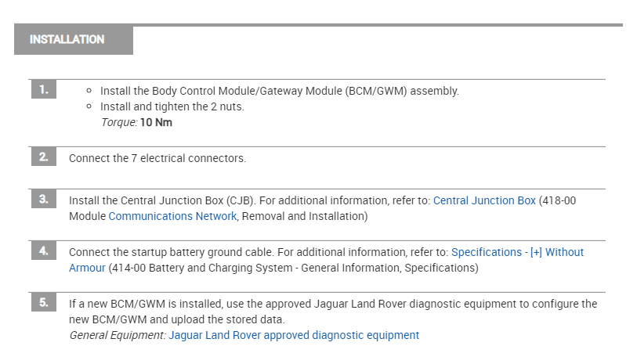Click the step 4 number badge
This screenshot has width=637, height=364.
[x=44, y=251]
